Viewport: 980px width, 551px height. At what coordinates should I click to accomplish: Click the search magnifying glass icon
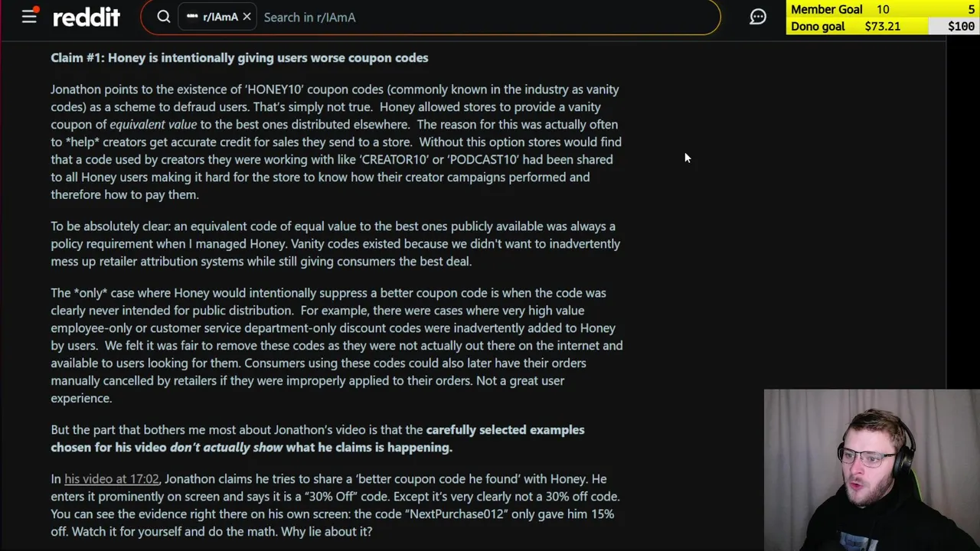pyautogui.click(x=163, y=17)
